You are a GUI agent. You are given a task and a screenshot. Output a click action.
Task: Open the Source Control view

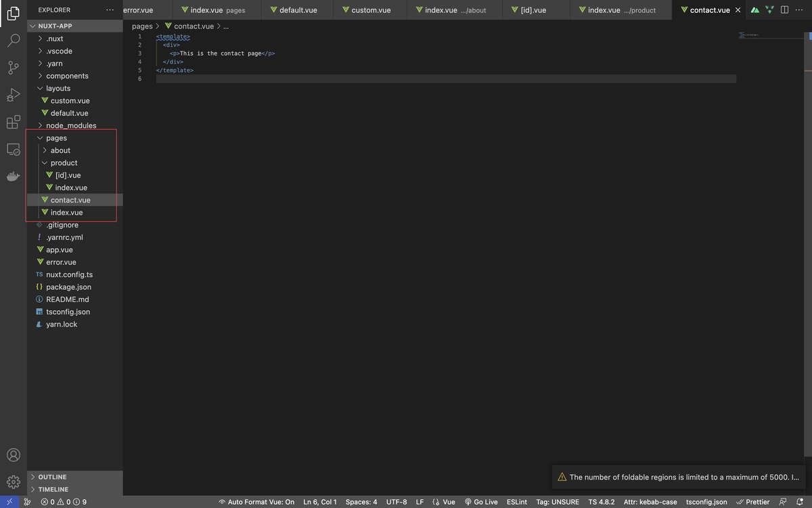[x=13, y=68]
